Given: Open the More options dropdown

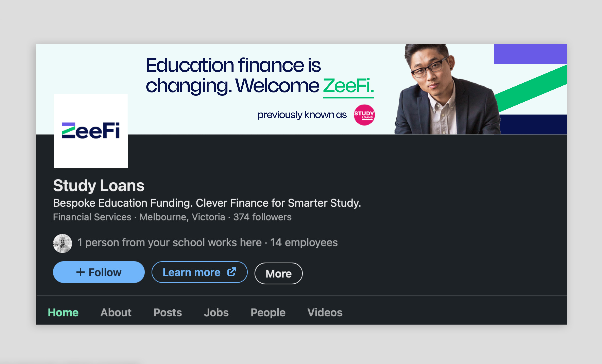Looking at the screenshot, I should [x=278, y=273].
